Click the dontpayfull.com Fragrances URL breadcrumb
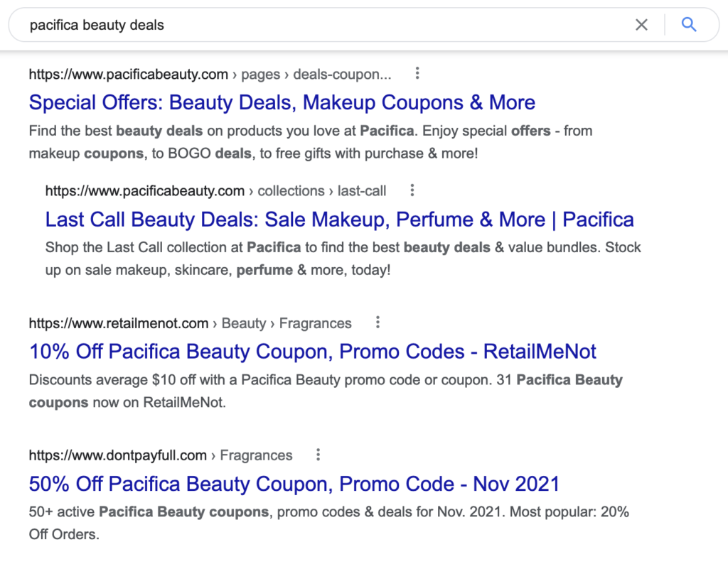 click(161, 455)
